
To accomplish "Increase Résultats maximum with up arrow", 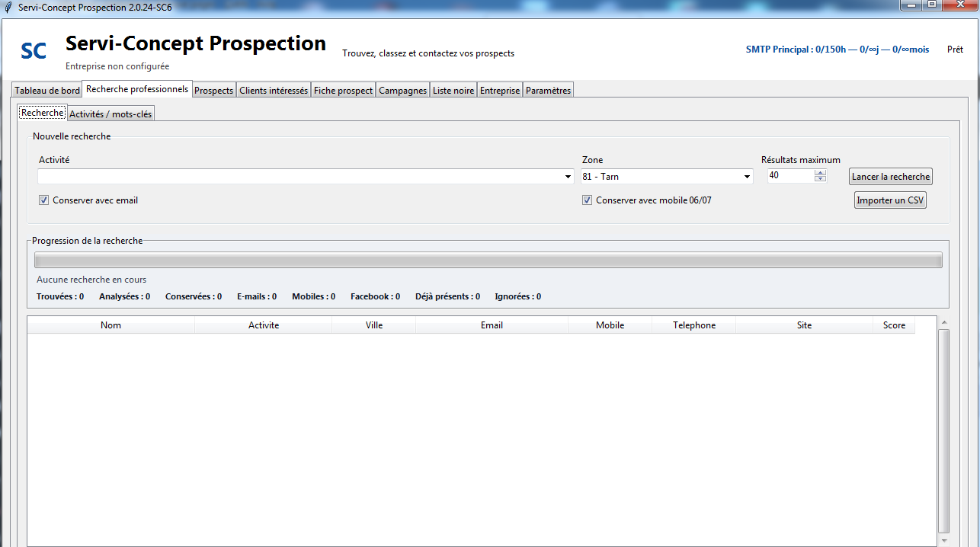I will (820, 172).
